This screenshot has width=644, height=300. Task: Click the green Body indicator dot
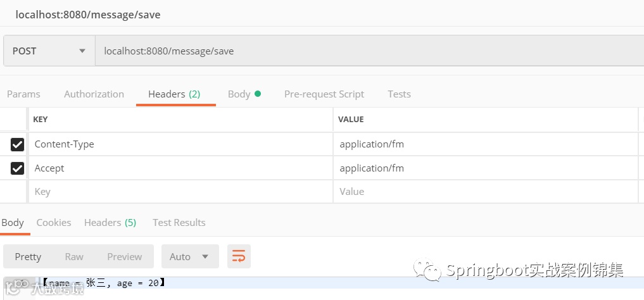258,94
